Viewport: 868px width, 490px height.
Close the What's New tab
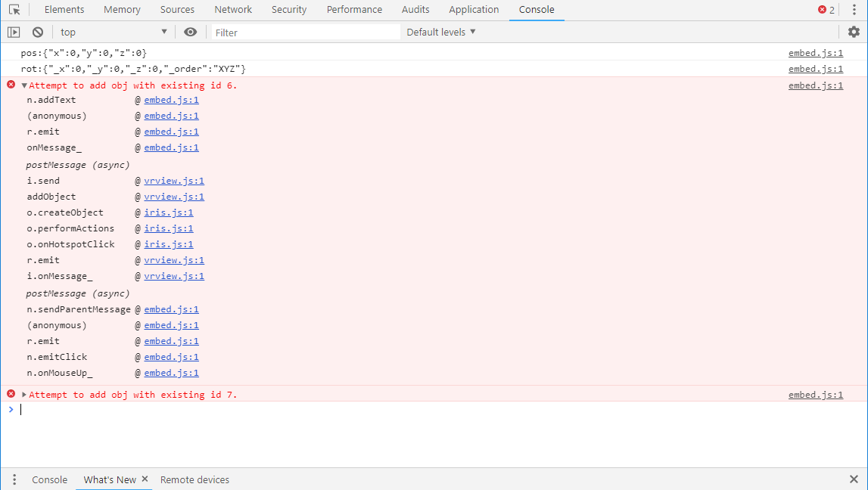coord(145,479)
